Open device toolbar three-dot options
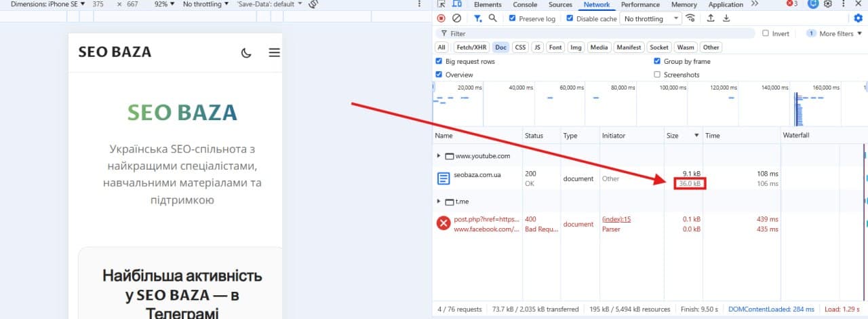The width and height of the screenshot is (868, 319). [419, 4]
